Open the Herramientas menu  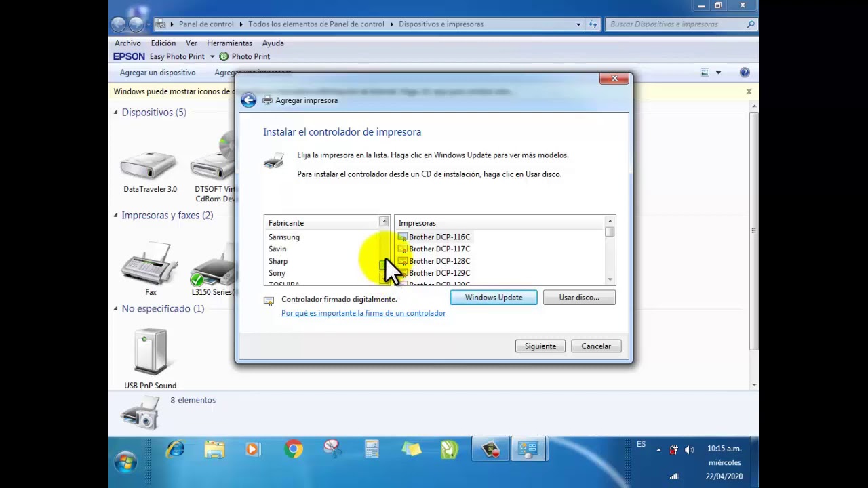coord(230,43)
